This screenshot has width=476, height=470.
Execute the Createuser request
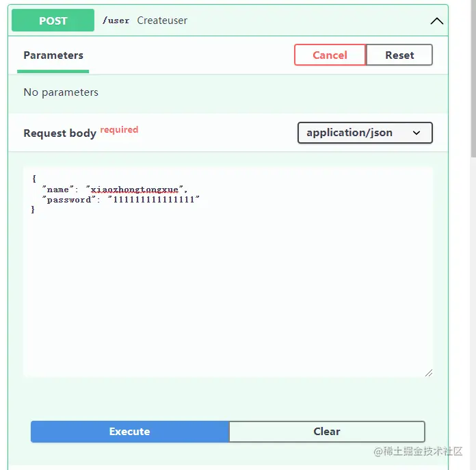pos(130,432)
